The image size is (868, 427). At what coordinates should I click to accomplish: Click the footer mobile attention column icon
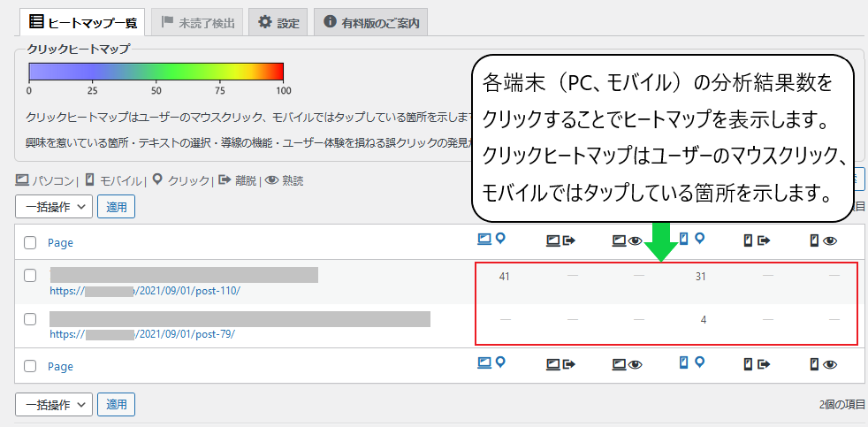(823, 363)
